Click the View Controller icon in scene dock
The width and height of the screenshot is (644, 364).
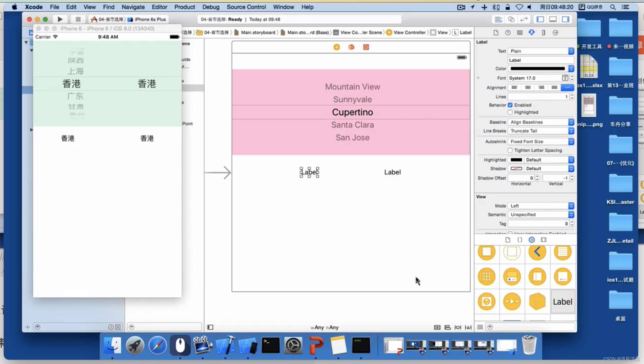click(x=337, y=47)
